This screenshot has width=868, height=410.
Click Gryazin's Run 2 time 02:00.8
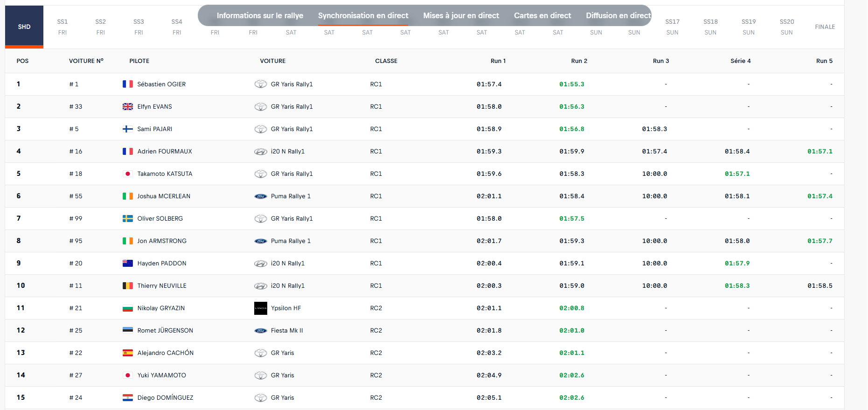[x=572, y=308]
